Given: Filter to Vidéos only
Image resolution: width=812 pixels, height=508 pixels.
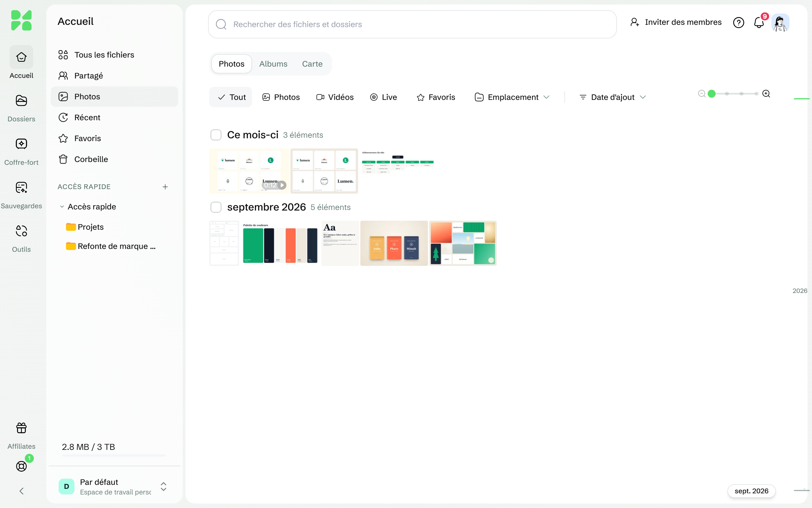Looking at the screenshot, I should (x=335, y=97).
